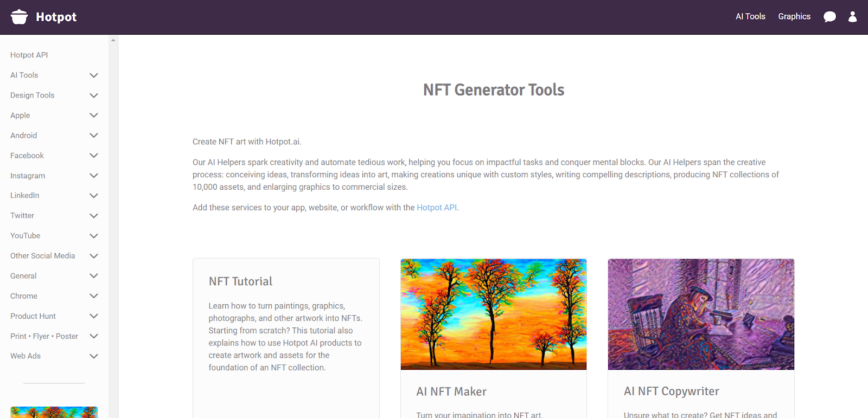Screen dimensions: 868x418
Task: Select Other Social Media label in sidebar
Action: (x=43, y=256)
